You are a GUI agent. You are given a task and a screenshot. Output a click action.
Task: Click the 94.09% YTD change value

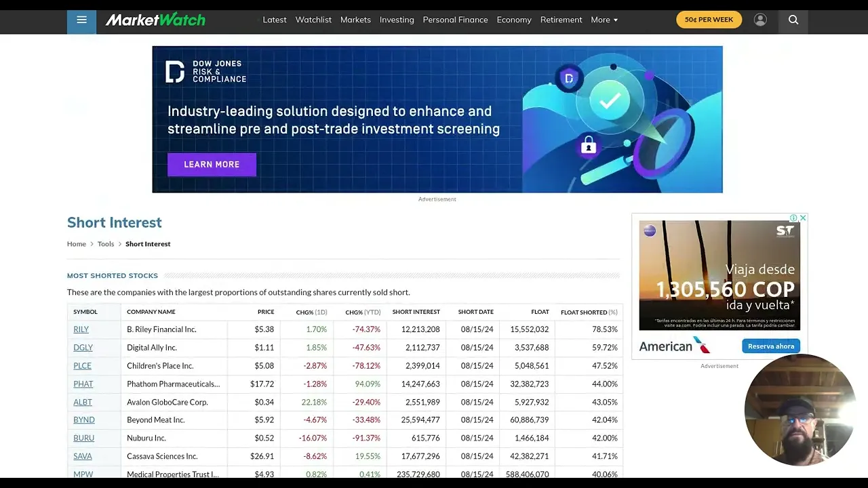click(368, 384)
